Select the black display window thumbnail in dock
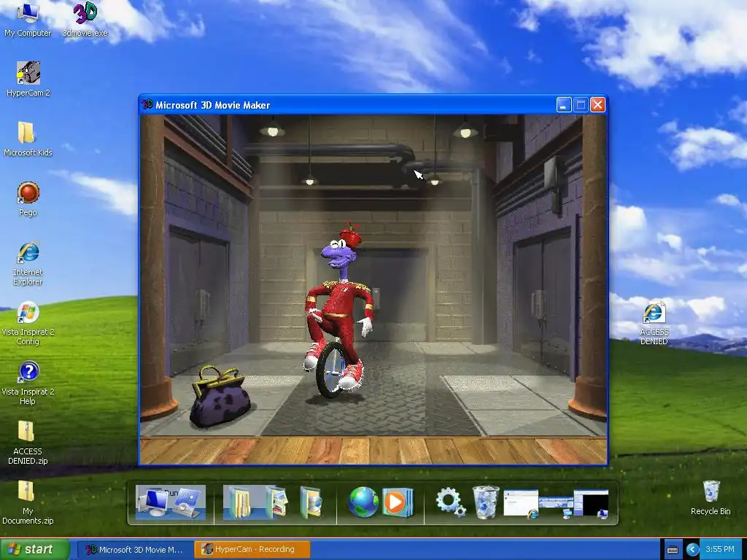 point(591,504)
